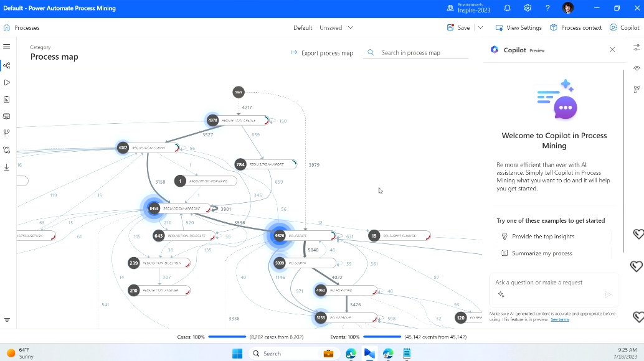Click the Cases 100% progress bar
Image resolution: width=644 pixels, height=361 pixels.
point(227,337)
